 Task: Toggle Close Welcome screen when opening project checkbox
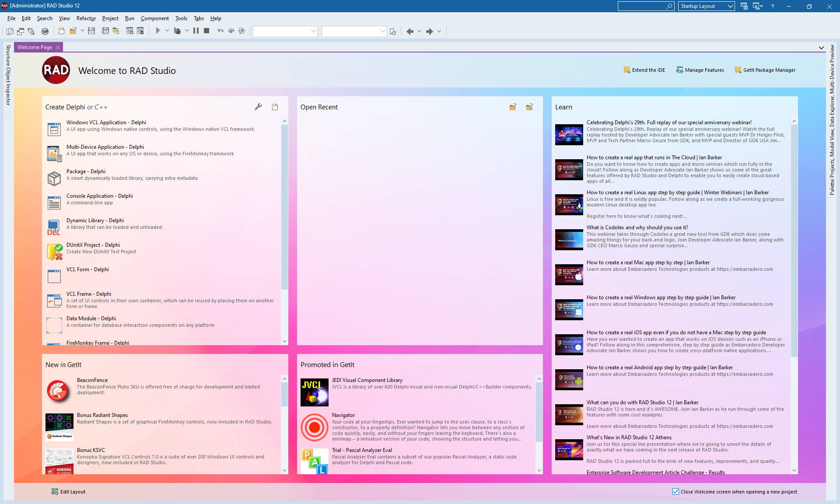675,492
